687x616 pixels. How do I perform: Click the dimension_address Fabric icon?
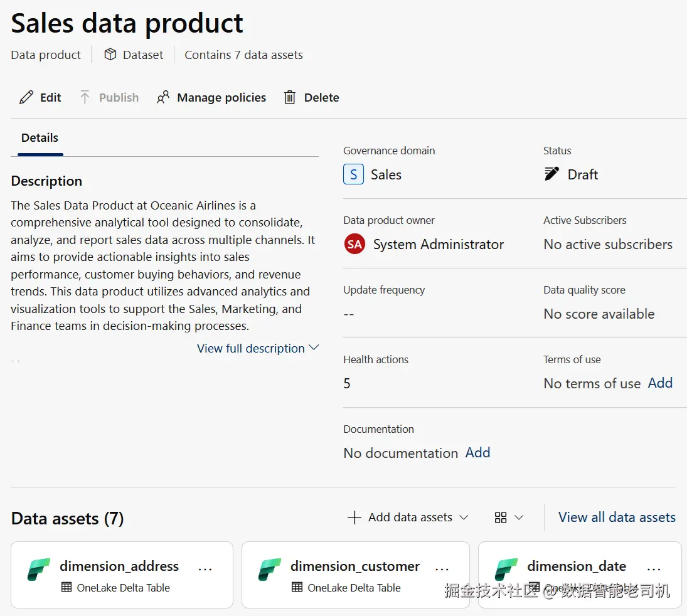[38, 570]
